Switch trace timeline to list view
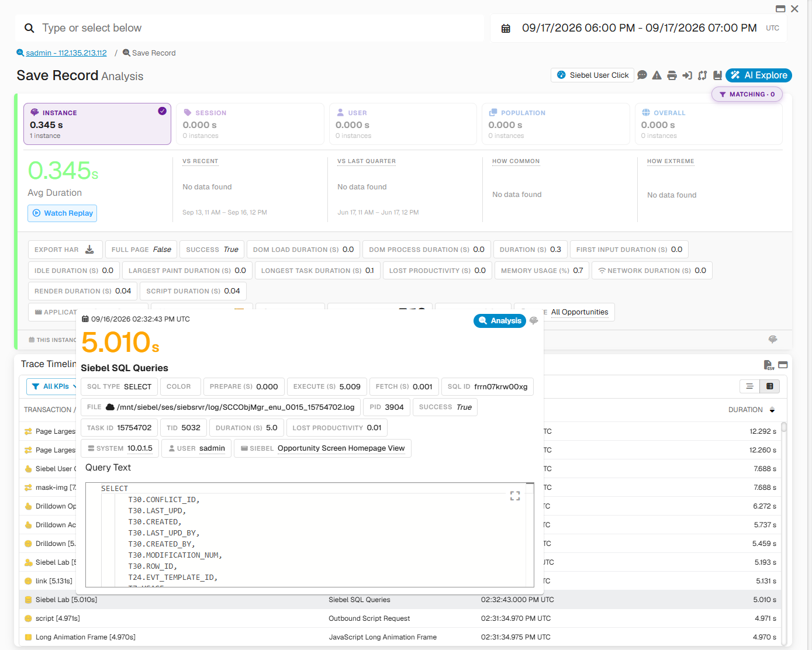The height and width of the screenshot is (650, 812). [749, 386]
